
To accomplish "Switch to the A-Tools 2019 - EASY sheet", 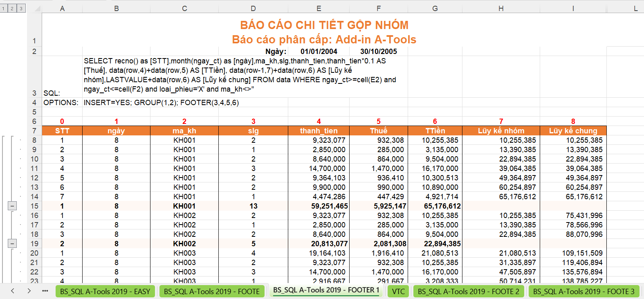I will pyautogui.click(x=105, y=291).
